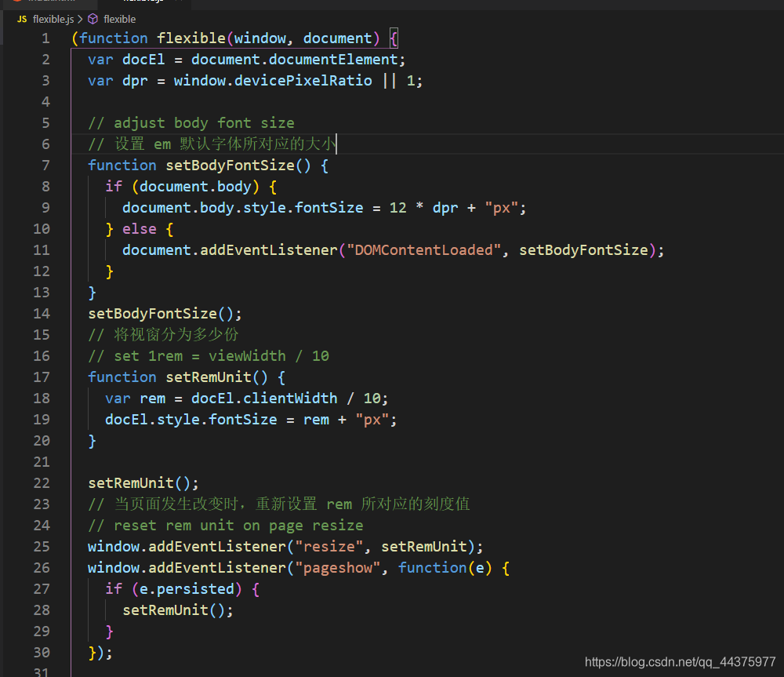This screenshot has width=784, height=677.
Task: Click the comment "// 设置 em 默认字体所对应的大小"
Action: (x=212, y=144)
